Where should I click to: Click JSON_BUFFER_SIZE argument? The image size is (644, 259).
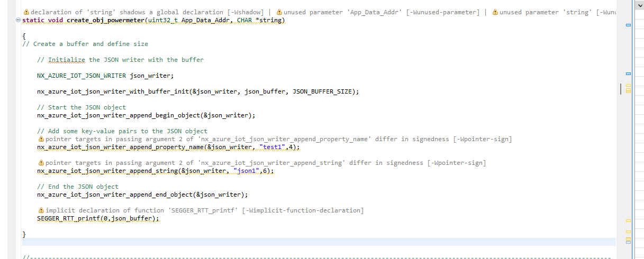pyautogui.click(x=322, y=91)
